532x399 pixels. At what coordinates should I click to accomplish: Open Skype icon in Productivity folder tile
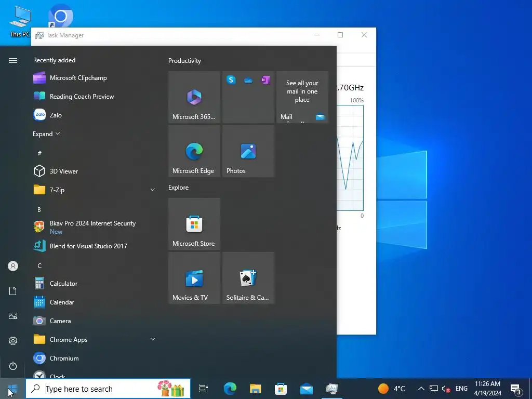coord(231,80)
